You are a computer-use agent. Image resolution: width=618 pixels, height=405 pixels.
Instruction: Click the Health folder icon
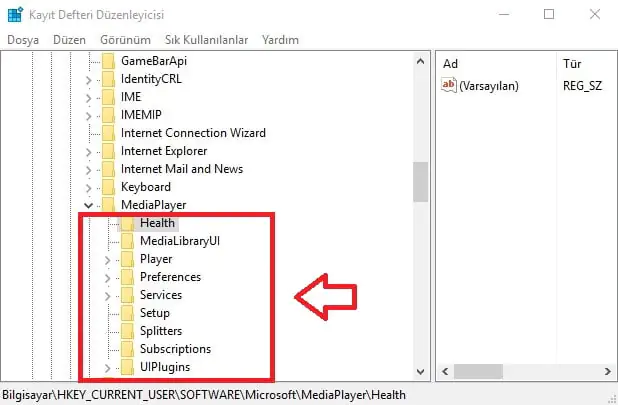point(127,223)
